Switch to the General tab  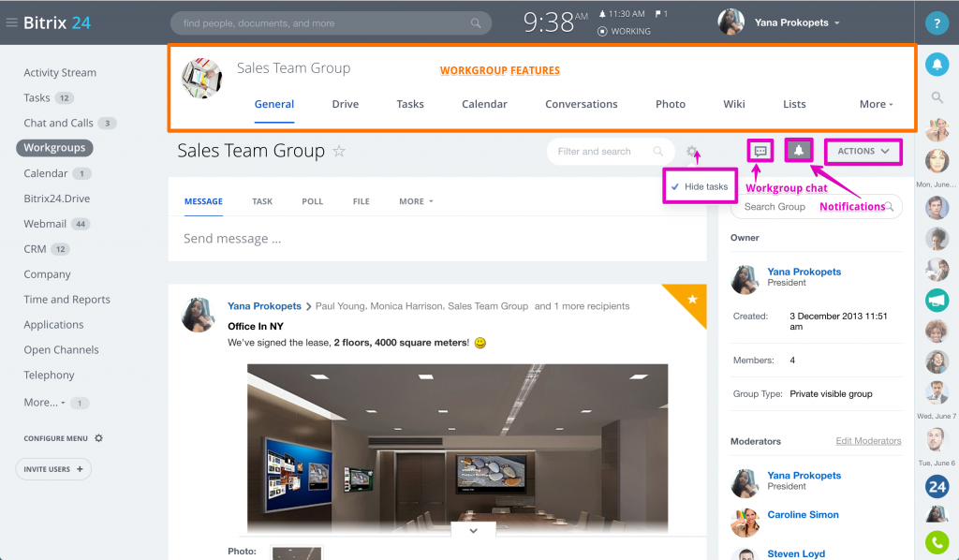point(274,104)
